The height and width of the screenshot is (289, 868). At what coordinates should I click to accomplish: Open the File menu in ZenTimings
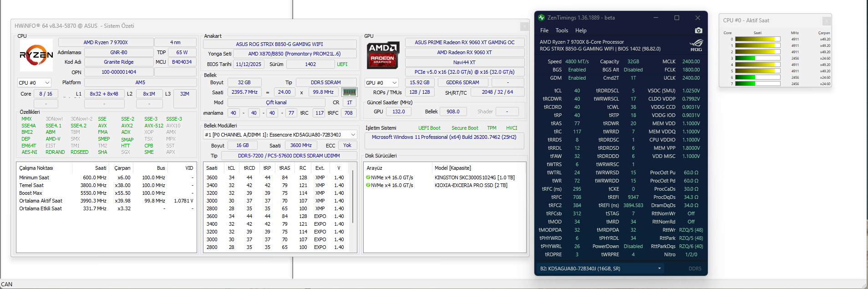544,30
